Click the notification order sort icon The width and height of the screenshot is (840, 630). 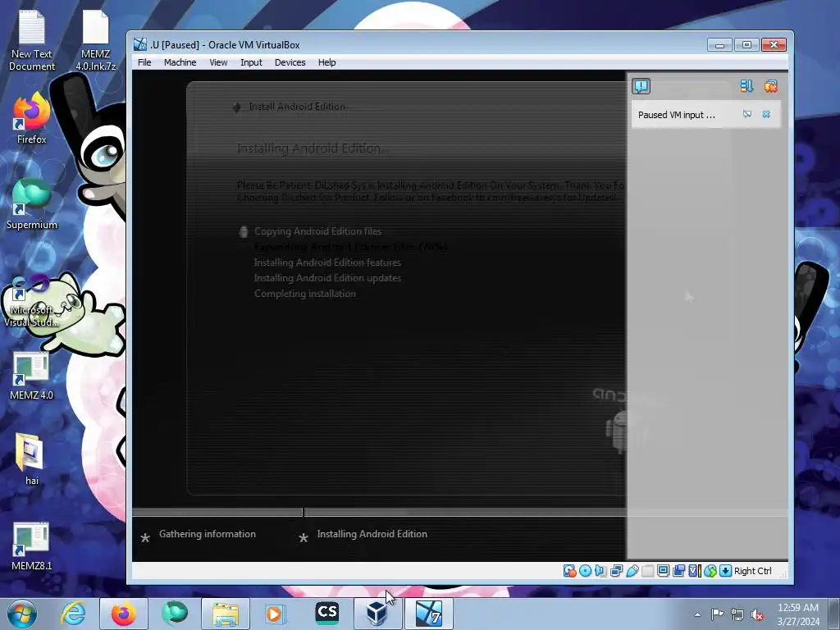point(746,86)
